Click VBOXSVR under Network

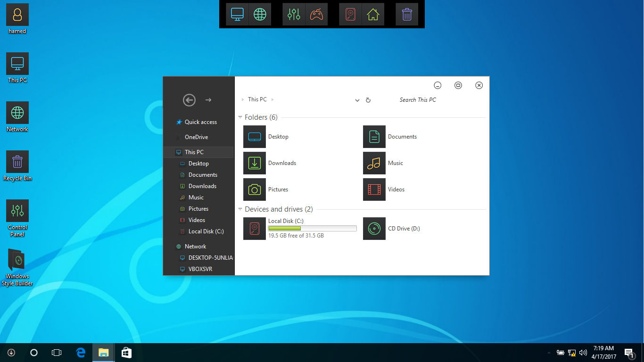pos(200,269)
